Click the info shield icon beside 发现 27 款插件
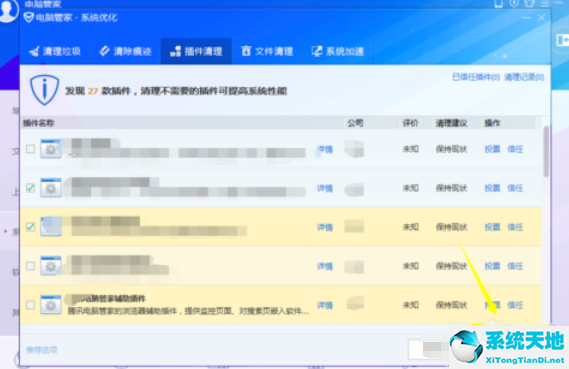This screenshot has height=369, width=569. [44, 90]
